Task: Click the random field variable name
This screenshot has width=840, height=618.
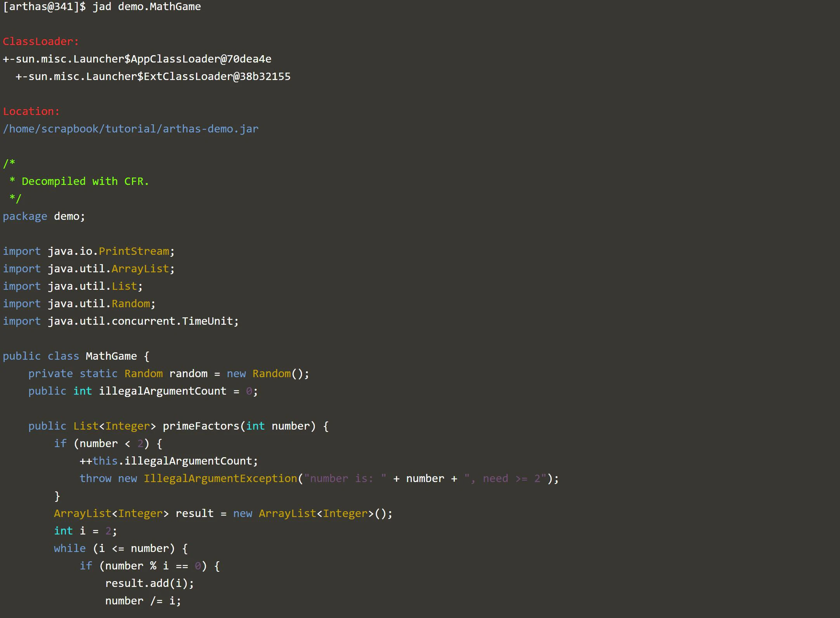Action: coord(188,374)
